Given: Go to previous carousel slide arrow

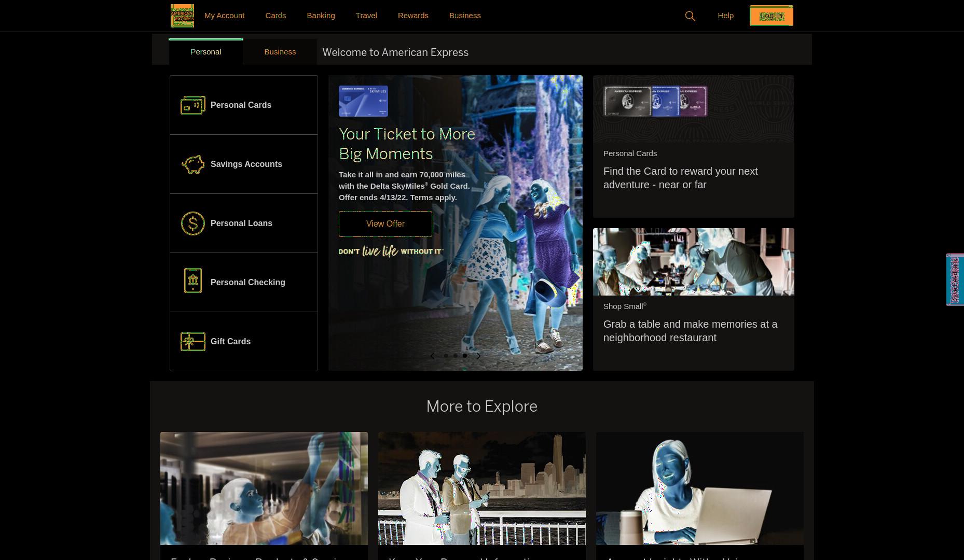Looking at the screenshot, I should pos(432,356).
